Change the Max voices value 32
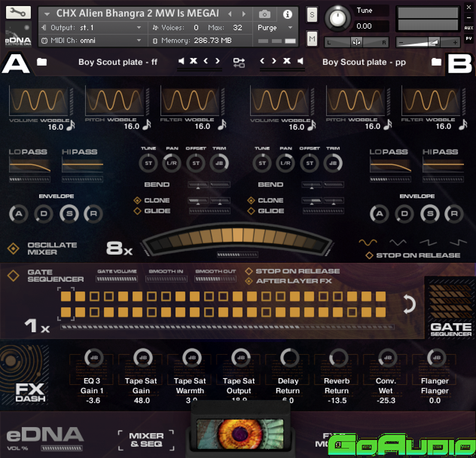The width and height of the screenshot is (476, 458). point(237,28)
